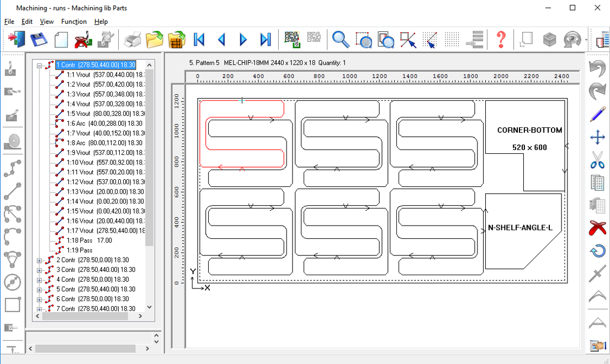Open the File menu
The height and width of the screenshot is (364, 610).
click(x=9, y=22)
